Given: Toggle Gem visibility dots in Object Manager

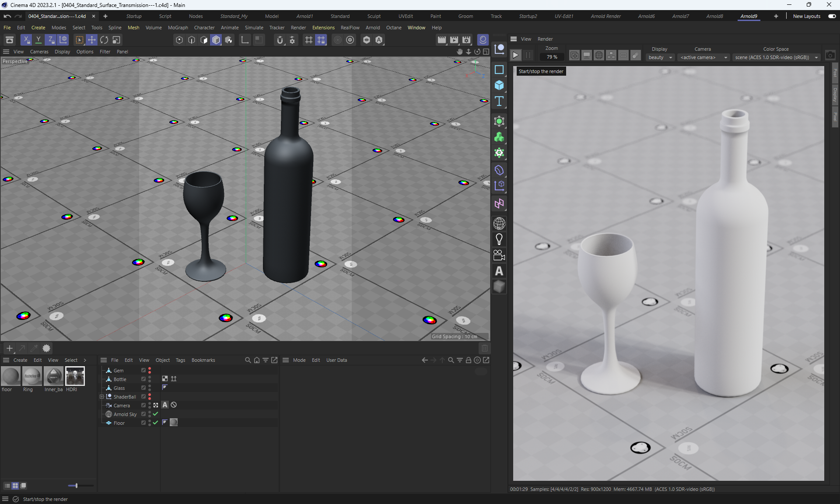Looking at the screenshot, I should coord(150,370).
